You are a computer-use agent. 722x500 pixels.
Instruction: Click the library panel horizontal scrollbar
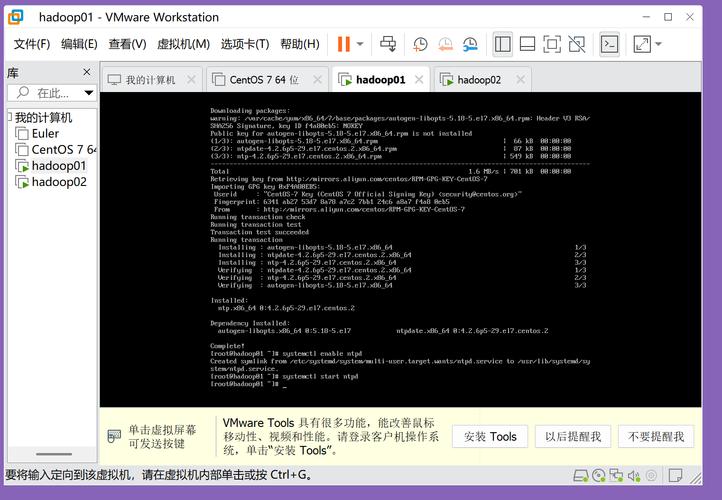pyautogui.click(x=53, y=454)
